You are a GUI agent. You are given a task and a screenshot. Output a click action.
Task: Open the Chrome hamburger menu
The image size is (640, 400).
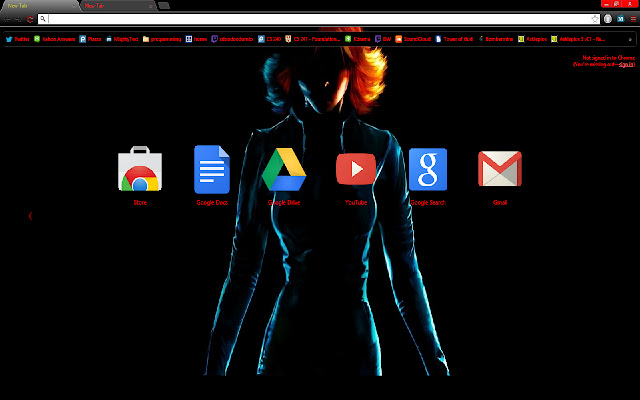point(633,19)
